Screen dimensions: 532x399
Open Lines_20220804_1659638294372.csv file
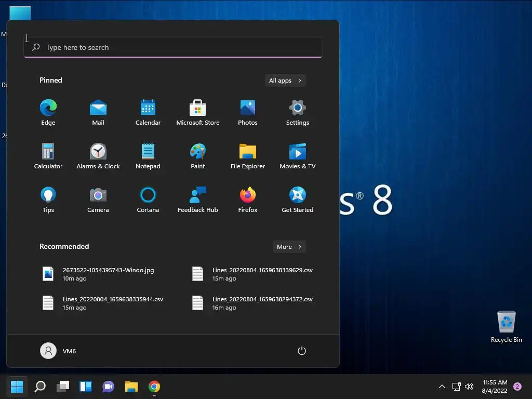[252, 303]
